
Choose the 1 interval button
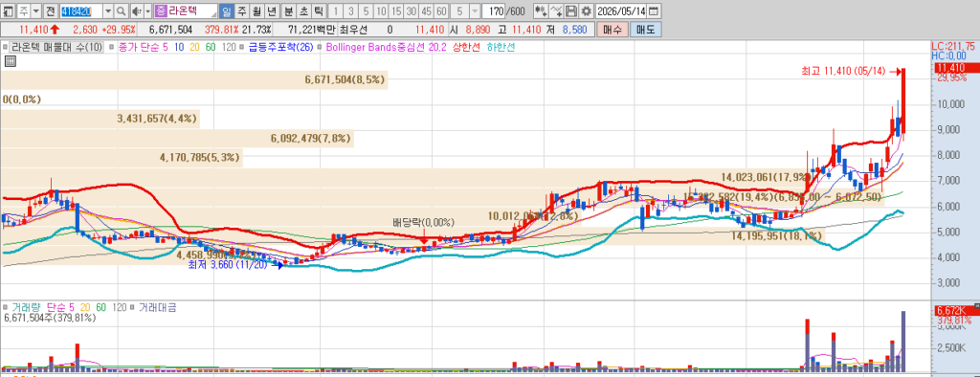[335, 11]
